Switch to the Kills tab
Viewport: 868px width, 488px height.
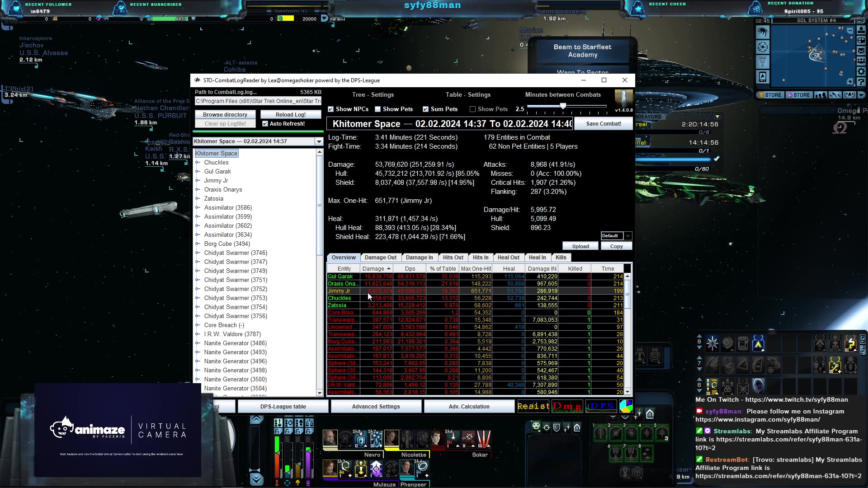(x=561, y=257)
